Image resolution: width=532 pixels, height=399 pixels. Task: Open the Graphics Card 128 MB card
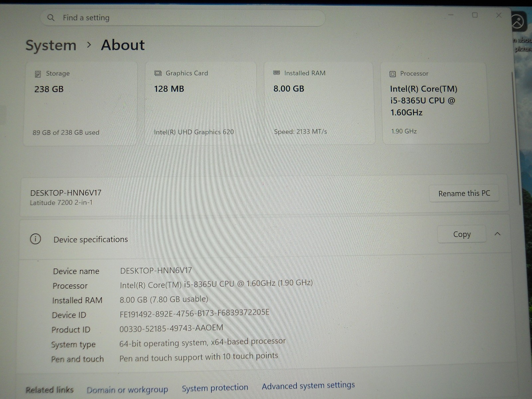[201, 103]
